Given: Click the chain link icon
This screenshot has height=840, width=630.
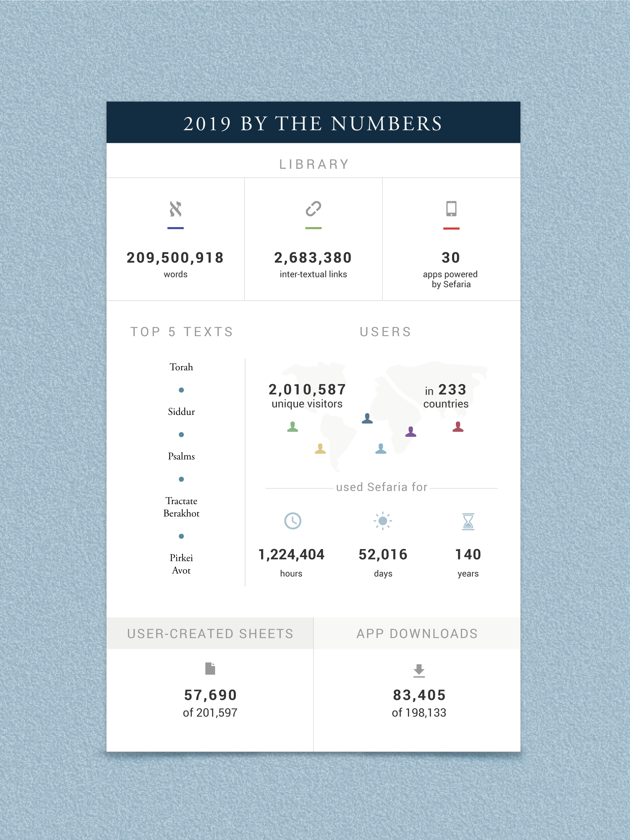Looking at the screenshot, I should point(313,209).
